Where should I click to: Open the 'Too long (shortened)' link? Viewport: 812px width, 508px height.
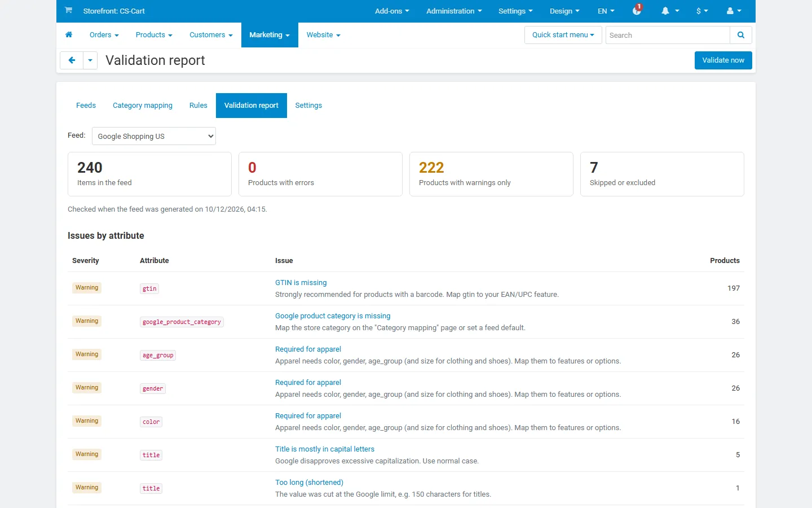click(x=309, y=483)
